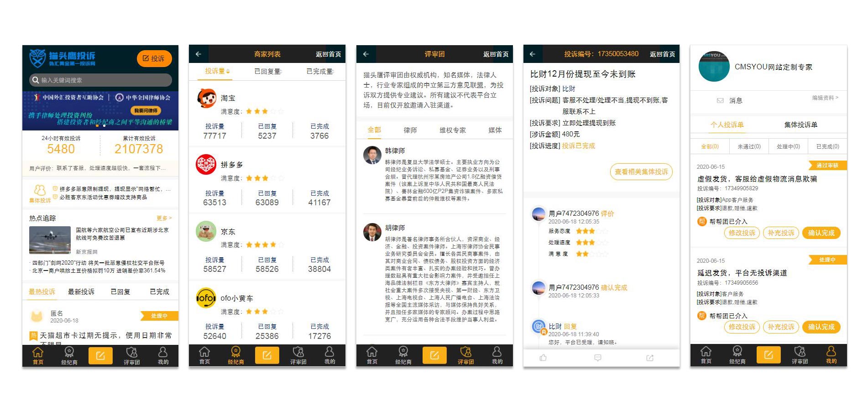This screenshot has height=411, width=868.
Task: Sort merchants by 已回复量
Action: tap(268, 71)
